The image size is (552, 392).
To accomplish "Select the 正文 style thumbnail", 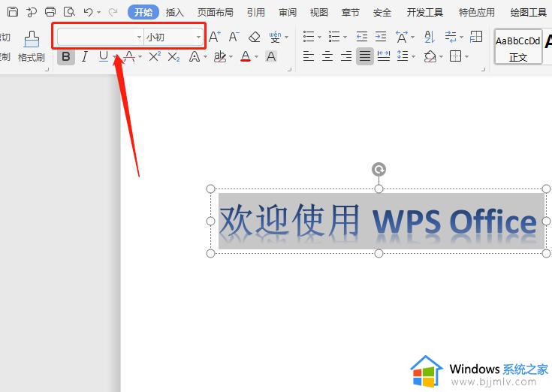I will [518, 47].
